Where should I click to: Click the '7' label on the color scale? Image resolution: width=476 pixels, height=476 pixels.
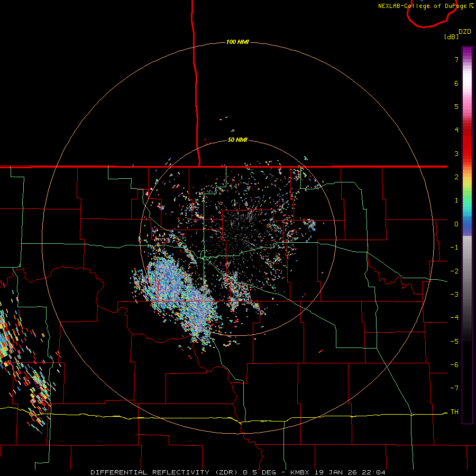(456, 59)
